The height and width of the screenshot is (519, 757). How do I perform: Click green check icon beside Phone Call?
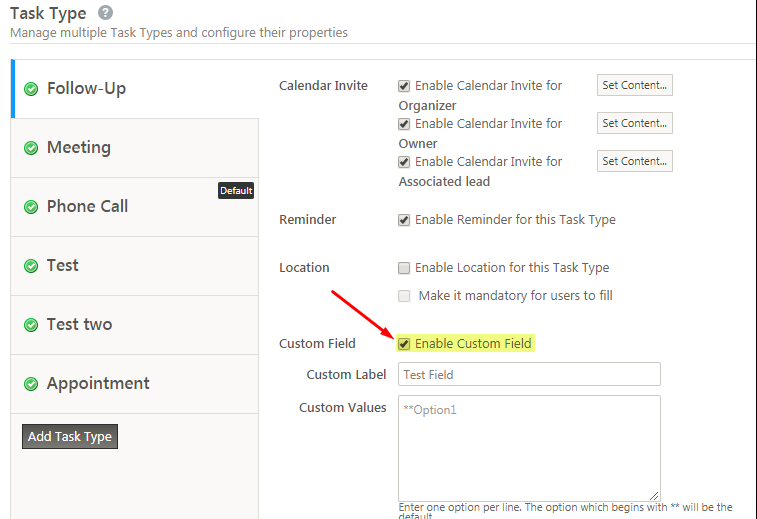click(31, 207)
